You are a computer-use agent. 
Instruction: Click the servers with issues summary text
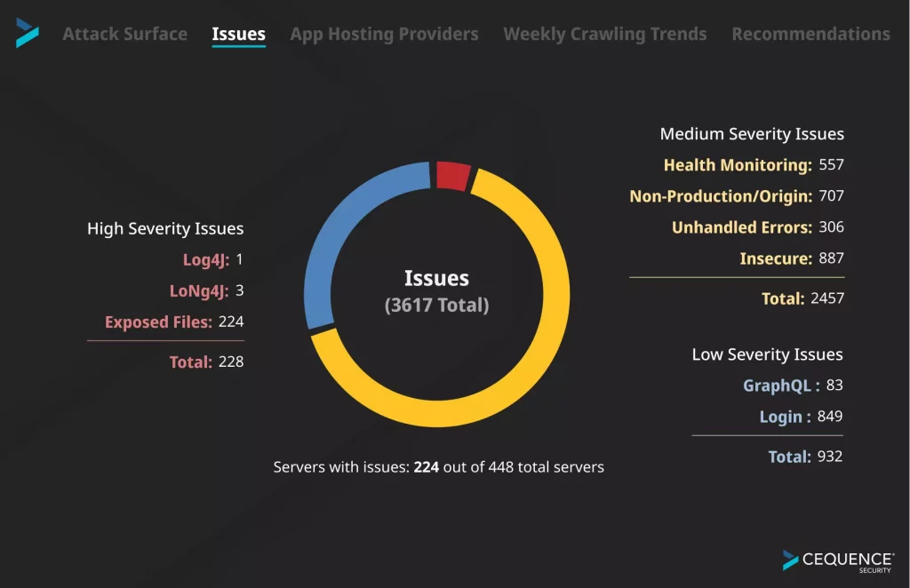438,466
